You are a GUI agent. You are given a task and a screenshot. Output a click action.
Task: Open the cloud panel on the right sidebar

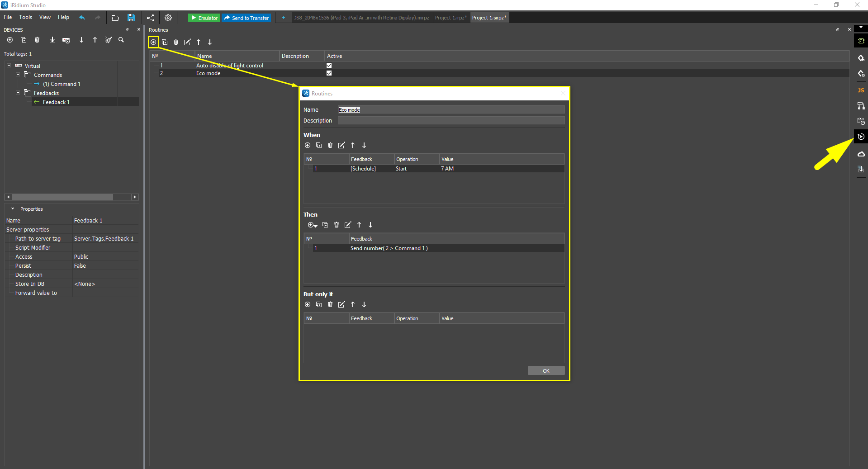coord(861,154)
